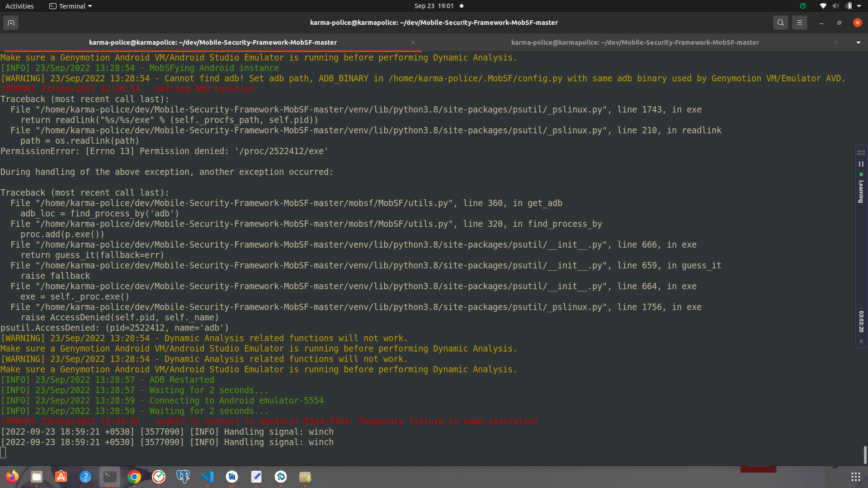Close the Learning timer widget
This screenshot has height=488, width=868.
coord(861,341)
